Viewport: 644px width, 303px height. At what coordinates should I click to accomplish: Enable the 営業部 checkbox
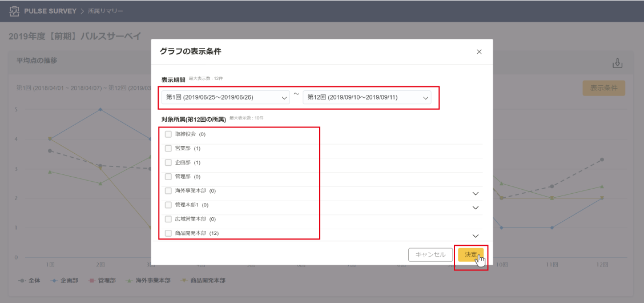point(168,148)
